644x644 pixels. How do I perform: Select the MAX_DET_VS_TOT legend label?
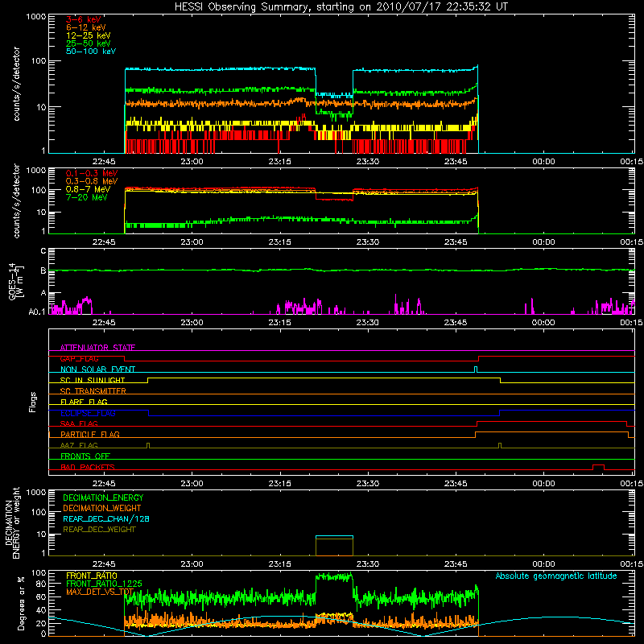(x=99, y=592)
